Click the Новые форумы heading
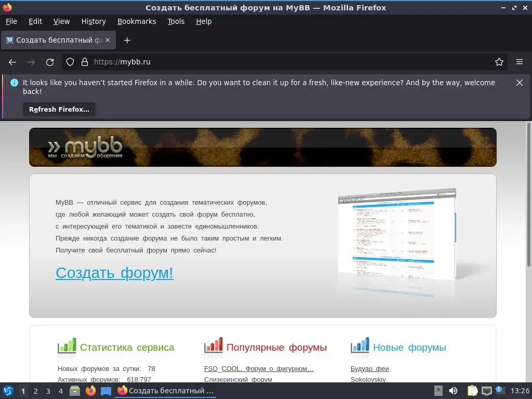The image size is (532, 399). [x=409, y=348]
